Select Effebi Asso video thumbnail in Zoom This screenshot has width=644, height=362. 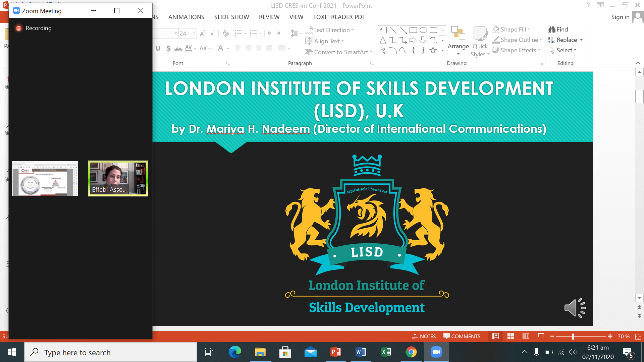tap(118, 178)
